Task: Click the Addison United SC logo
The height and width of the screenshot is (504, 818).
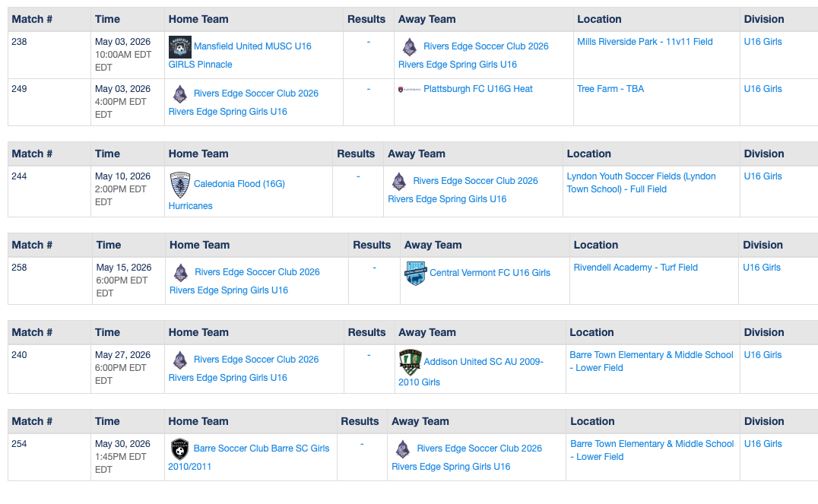Action: [x=410, y=363]
